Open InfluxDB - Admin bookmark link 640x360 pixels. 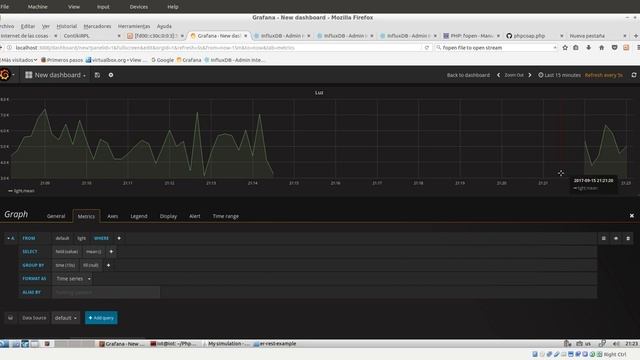[x=235, y=60]
